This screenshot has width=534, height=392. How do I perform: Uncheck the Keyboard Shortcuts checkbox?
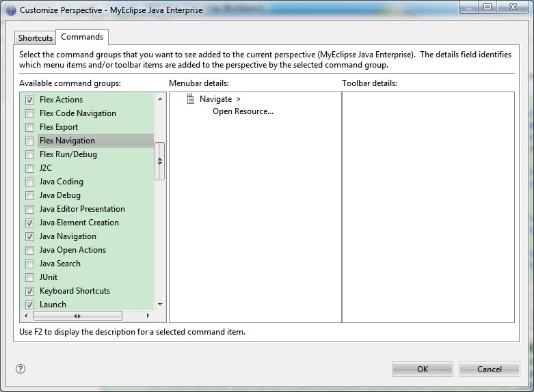tap(29, 291)
